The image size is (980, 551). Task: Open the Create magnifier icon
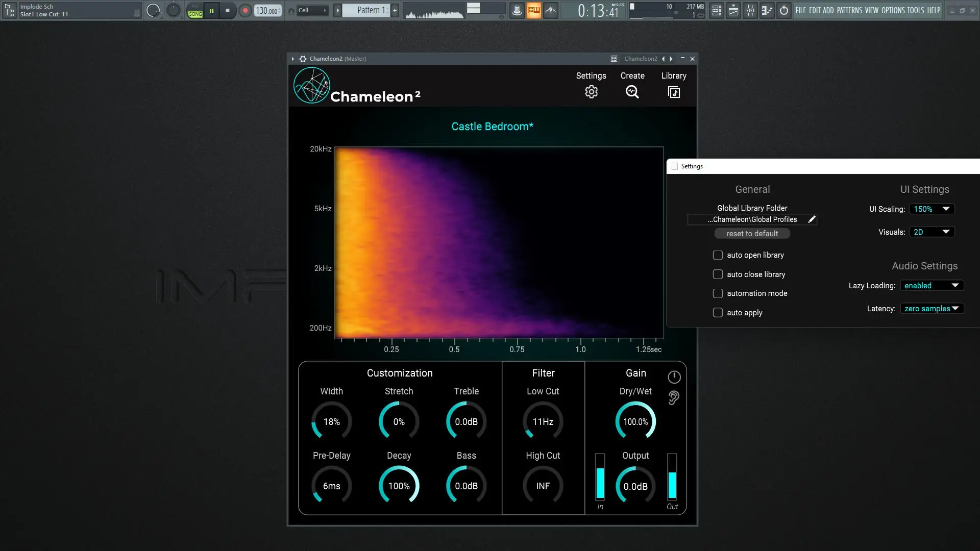(632, 92)
